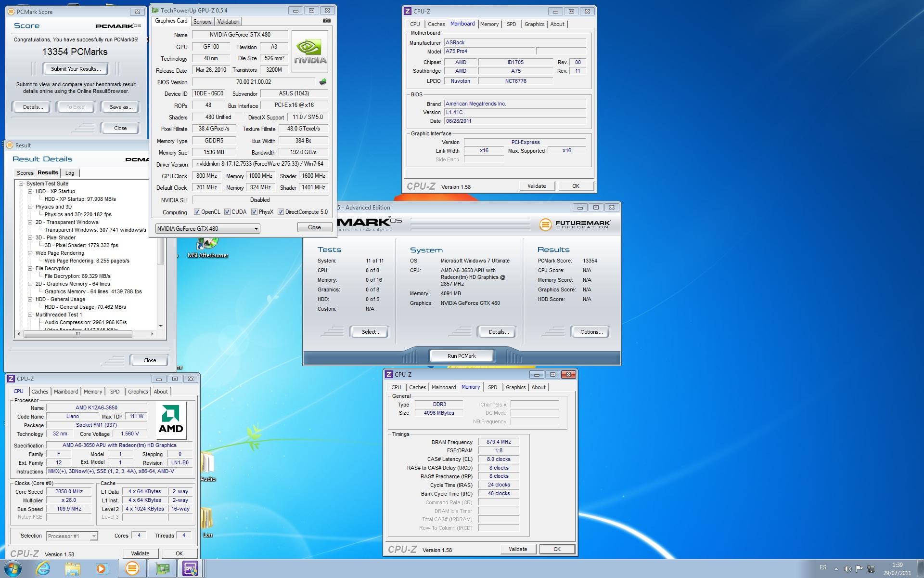This screenshot has width=924, height=578.
Task: Open Processor #1 selection dropdown in CPU-Z
Action: 72,536
